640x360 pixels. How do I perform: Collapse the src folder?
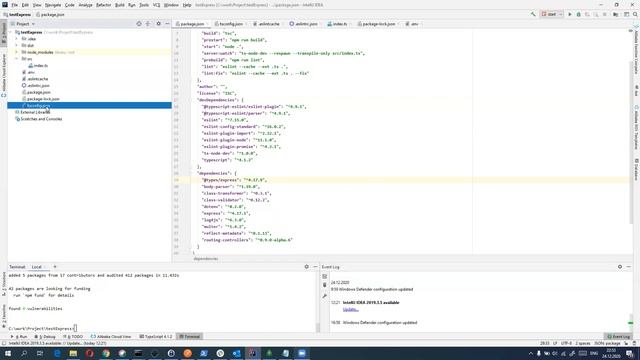[17, 59]
